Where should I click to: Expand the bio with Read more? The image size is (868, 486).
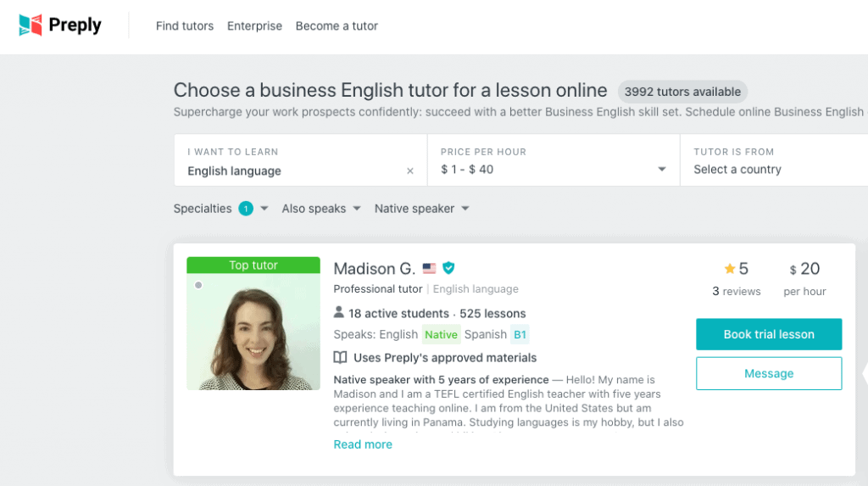363,444
